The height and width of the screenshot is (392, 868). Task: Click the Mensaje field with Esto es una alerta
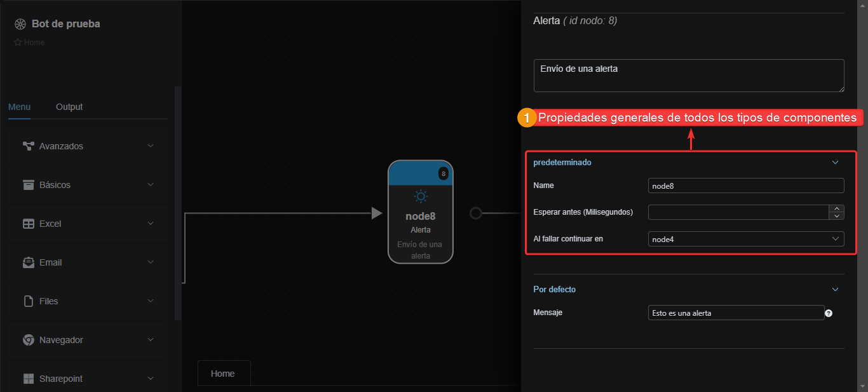pyautogui.click(x=736, y=313)
